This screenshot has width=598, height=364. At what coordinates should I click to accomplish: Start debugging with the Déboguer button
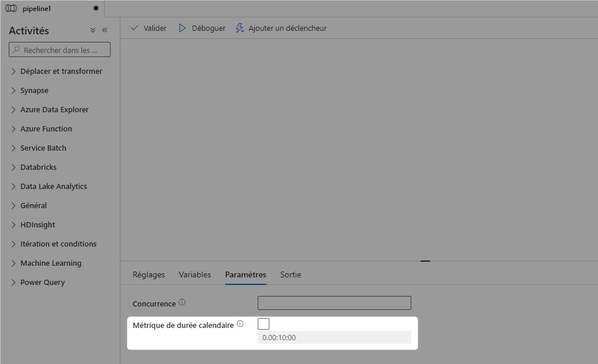[x=202, y=27]
